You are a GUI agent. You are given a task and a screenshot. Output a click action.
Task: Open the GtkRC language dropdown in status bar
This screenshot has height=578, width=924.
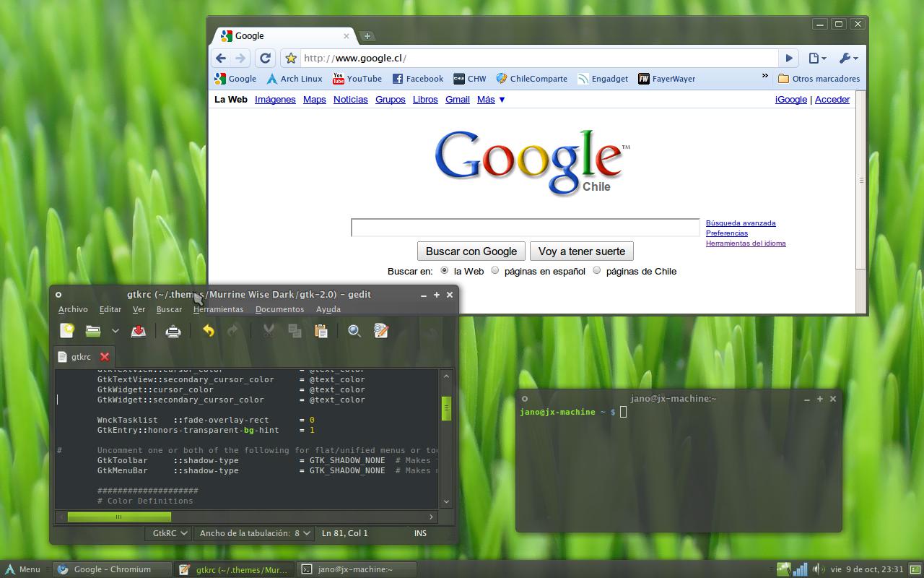click(167, 533)
